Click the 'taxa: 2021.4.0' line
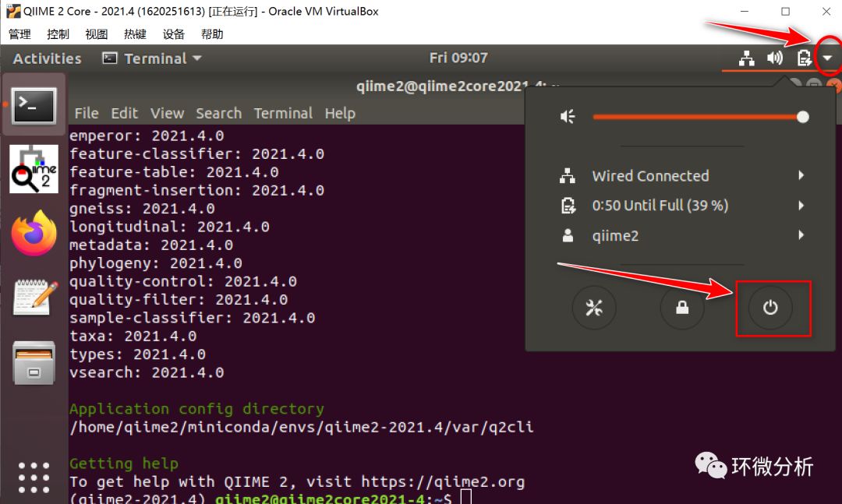The width and height of the screenshot is (842, 504). [x=133, y=336]
